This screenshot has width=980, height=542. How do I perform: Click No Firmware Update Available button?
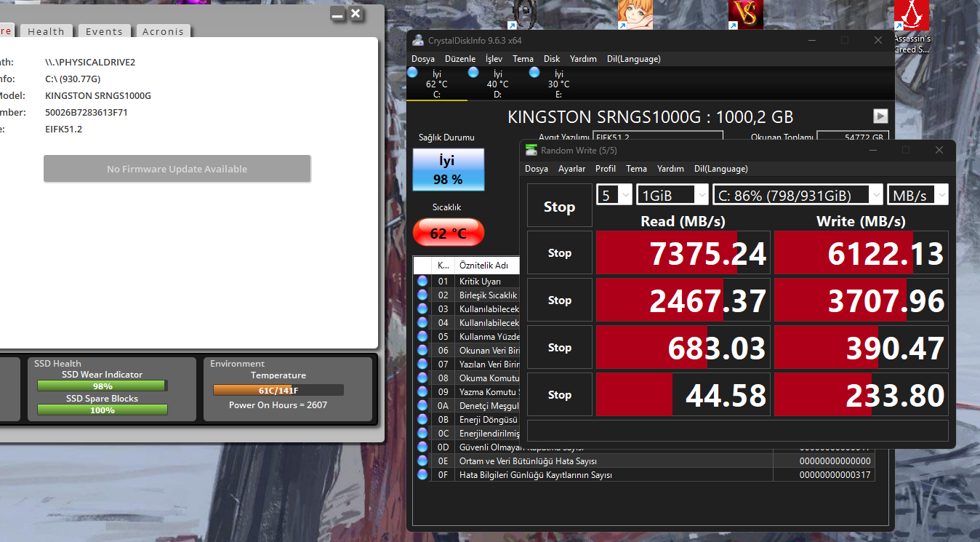pyautogui.click(x=177, y=169)
